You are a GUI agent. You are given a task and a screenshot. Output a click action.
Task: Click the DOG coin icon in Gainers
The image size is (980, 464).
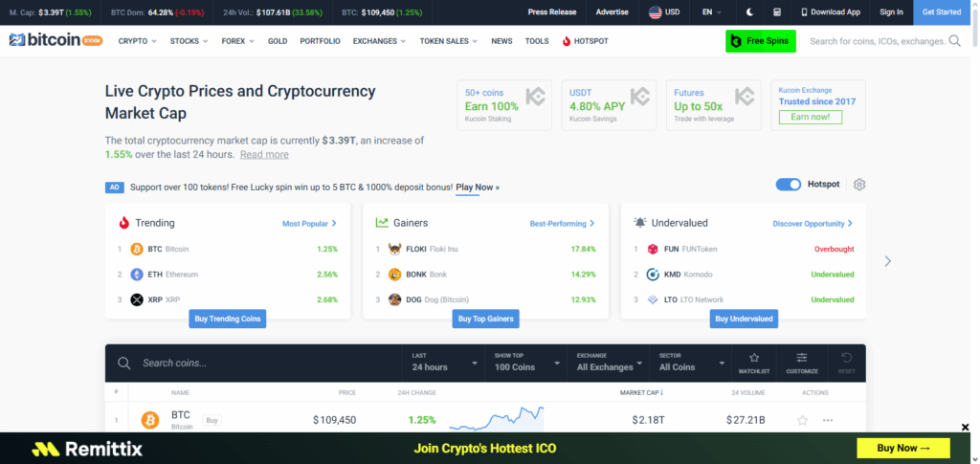[x=394, y=299]
